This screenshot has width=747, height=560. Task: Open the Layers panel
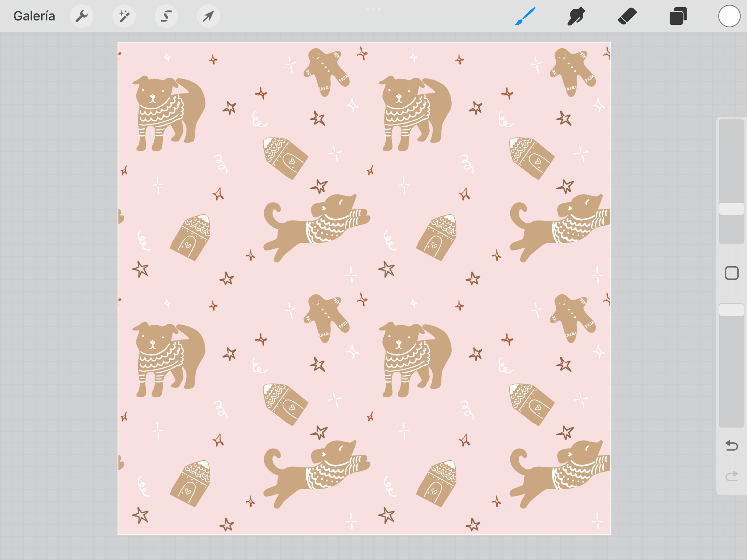(678, 16)
